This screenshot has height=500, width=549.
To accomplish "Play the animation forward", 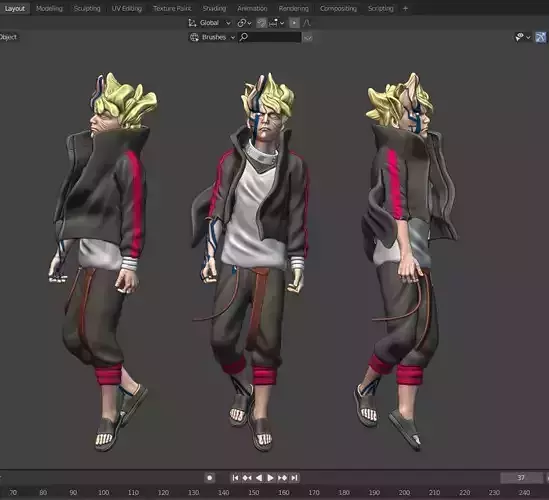I will click(270, 478).
